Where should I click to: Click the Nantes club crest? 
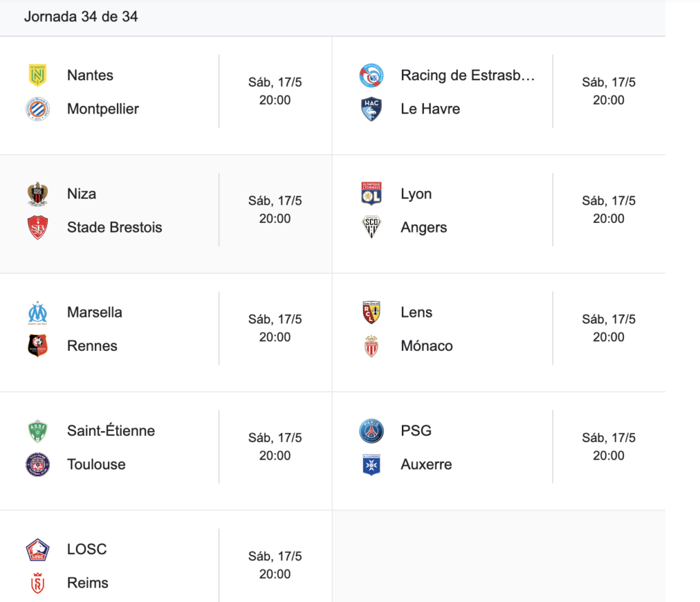38,75
